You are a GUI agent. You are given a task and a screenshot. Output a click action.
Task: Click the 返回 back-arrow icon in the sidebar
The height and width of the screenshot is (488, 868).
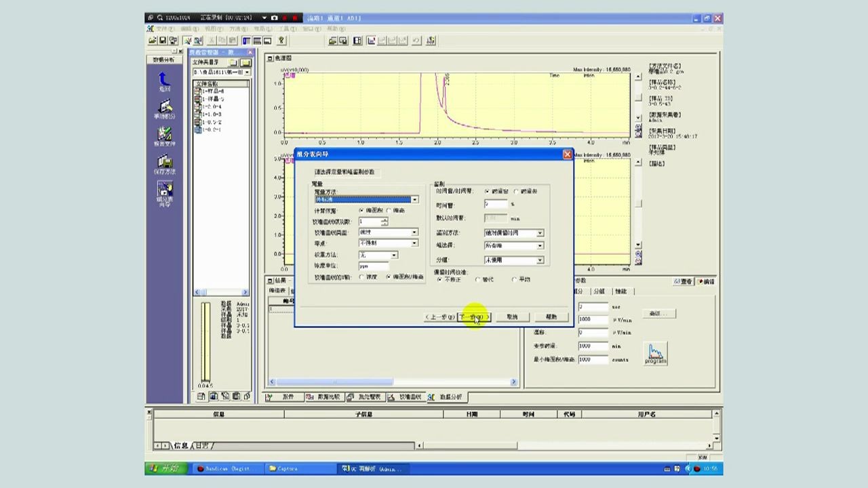coord(164,80)
